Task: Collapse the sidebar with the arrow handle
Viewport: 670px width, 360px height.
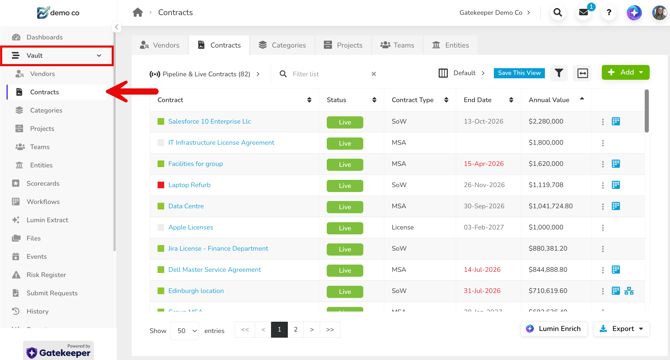Action: coord(116,27)
